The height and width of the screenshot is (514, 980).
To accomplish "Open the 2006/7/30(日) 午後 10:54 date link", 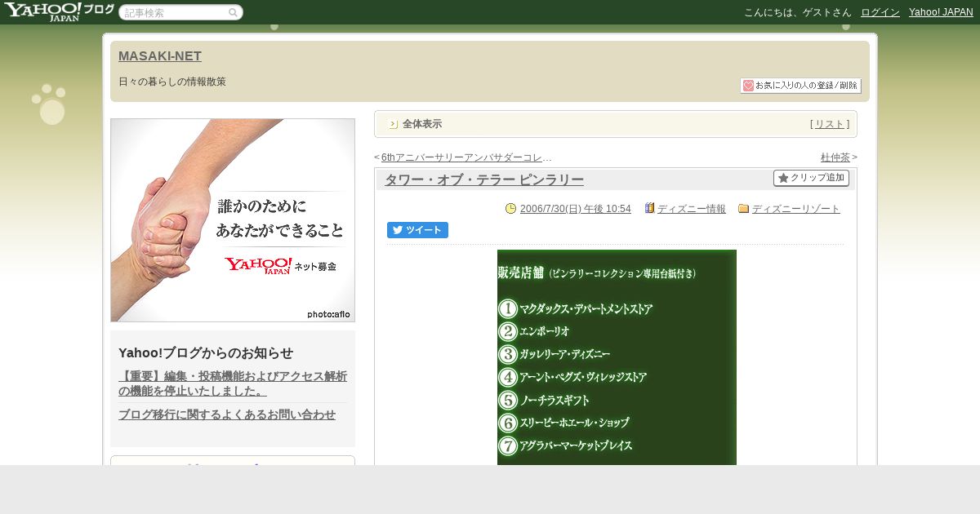I will tap(576, 209).
